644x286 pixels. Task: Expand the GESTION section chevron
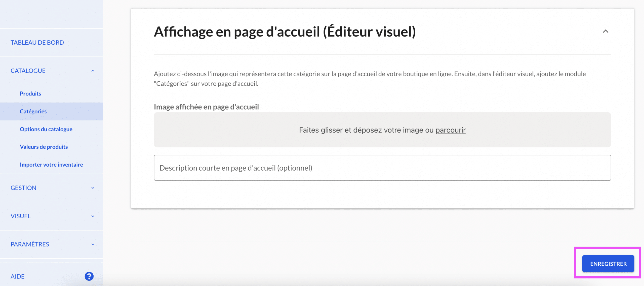click(x=93, y=188)
